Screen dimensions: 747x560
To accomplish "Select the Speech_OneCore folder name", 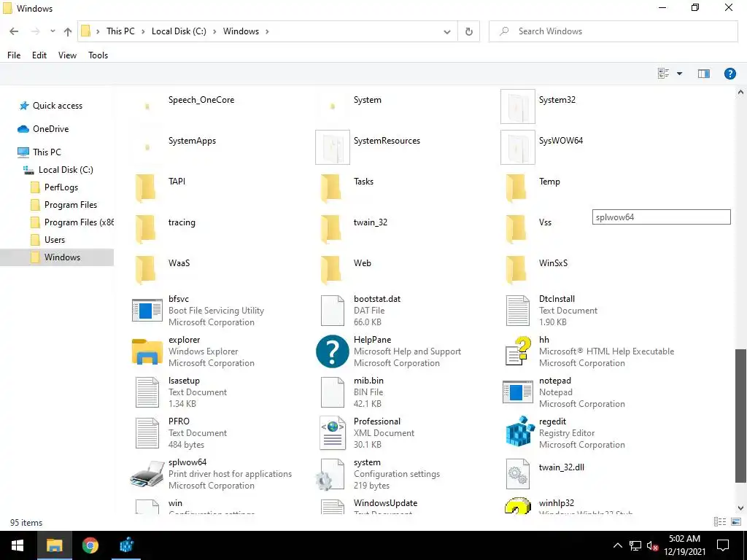I will (x=201, y=100).
